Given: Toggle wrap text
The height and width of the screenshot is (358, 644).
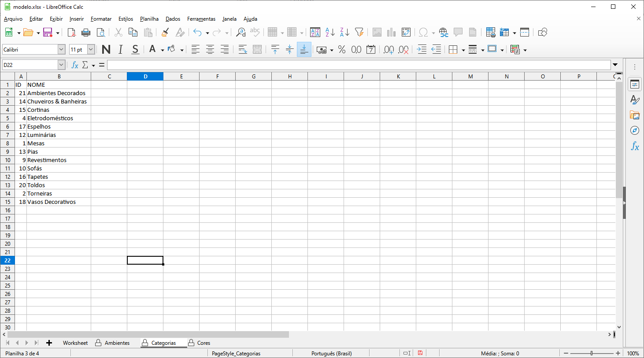Looking at the screenshot, I should point(243,49).
